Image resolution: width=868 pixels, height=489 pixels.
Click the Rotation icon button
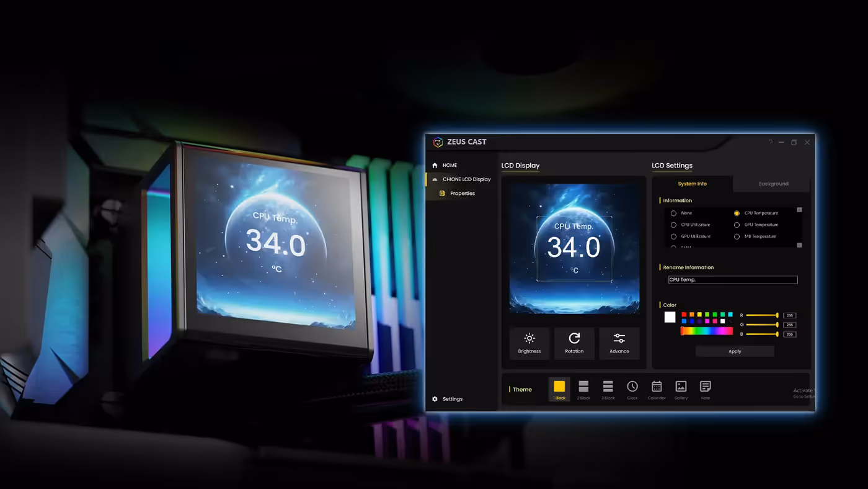click(574, 343)
